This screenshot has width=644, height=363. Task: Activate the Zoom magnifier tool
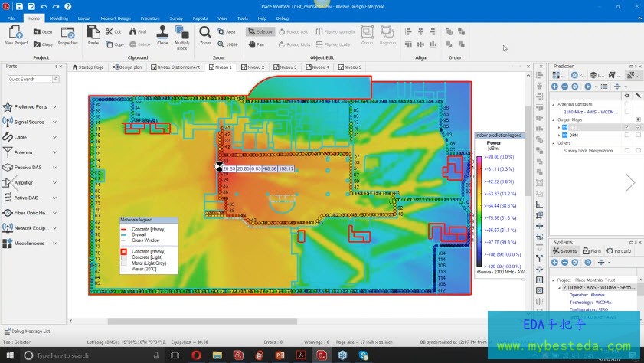pos(205,33)
